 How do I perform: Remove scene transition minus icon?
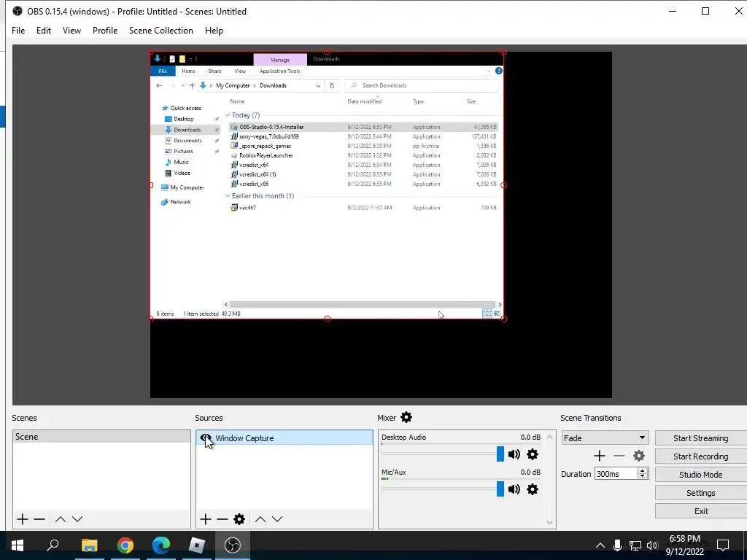[x=619, y=456]
